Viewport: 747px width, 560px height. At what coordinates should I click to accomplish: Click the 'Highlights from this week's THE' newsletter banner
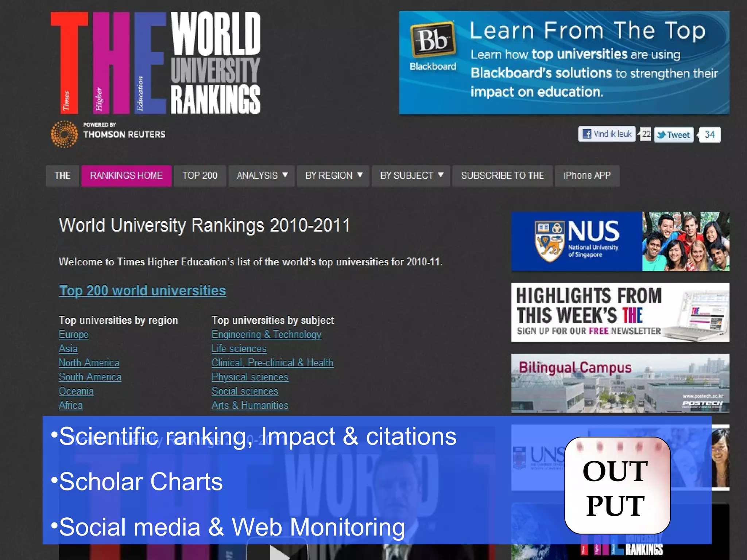pyautogui.click(x=620, y=312)
